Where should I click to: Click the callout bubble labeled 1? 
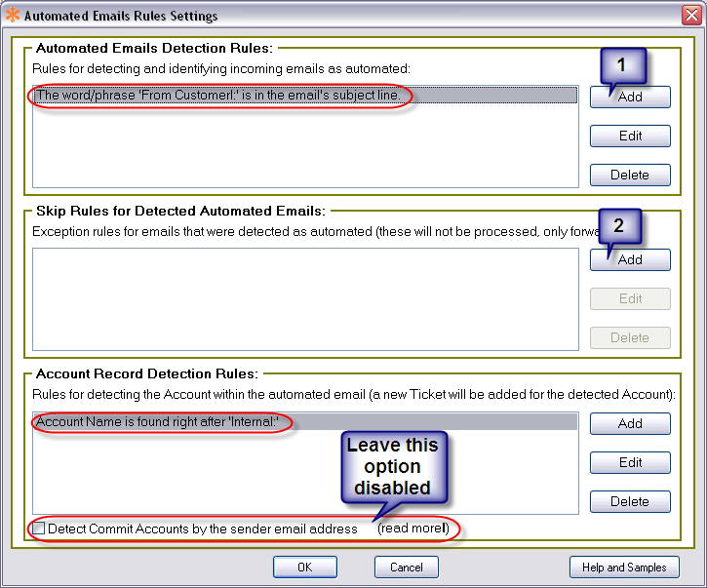624,64
